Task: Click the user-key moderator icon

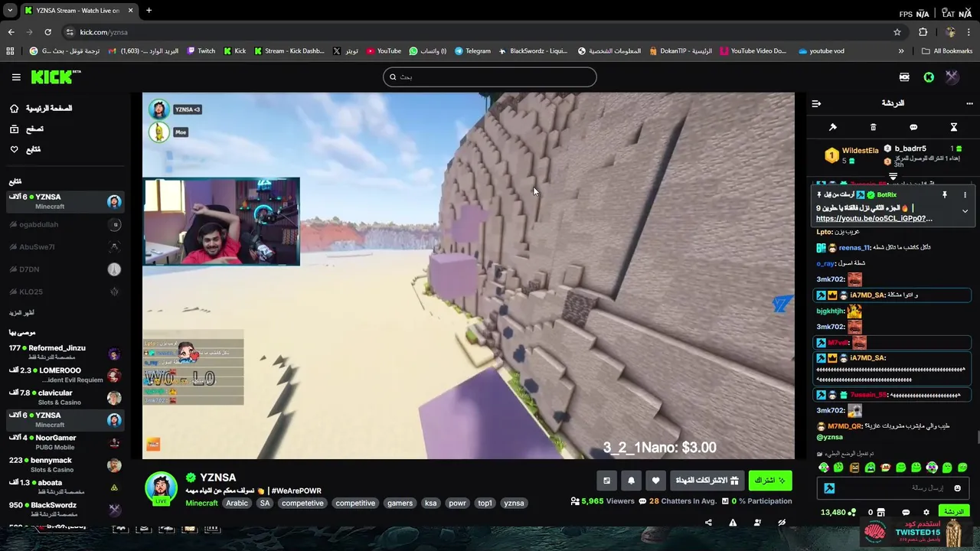Action: [x=757, y=523]
